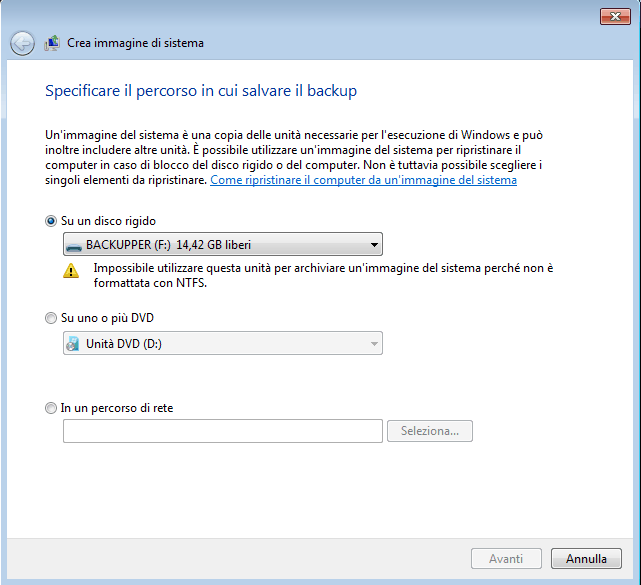The height and width of the screenshot is (585, 641).
Task: Click the "Specificare il percorso" heading
Action: pos(201,91)
